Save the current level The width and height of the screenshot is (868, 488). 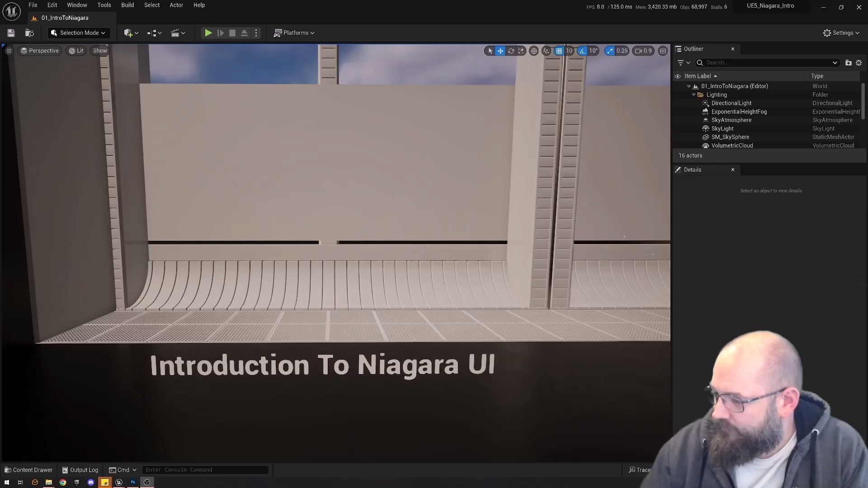tap(11, 33)
